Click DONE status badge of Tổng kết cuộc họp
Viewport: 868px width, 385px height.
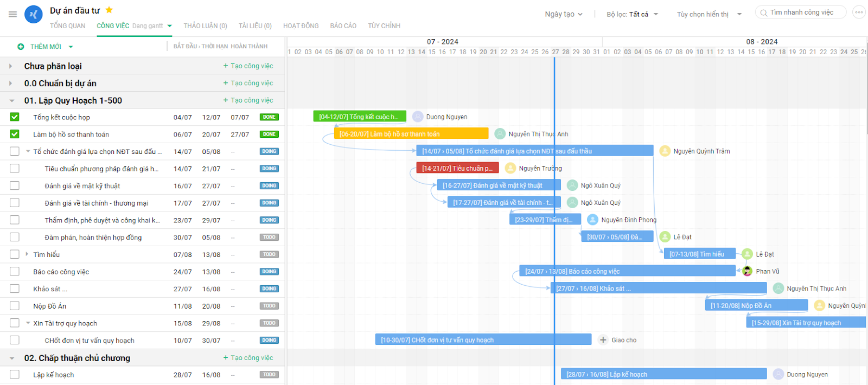pos(270,117)
